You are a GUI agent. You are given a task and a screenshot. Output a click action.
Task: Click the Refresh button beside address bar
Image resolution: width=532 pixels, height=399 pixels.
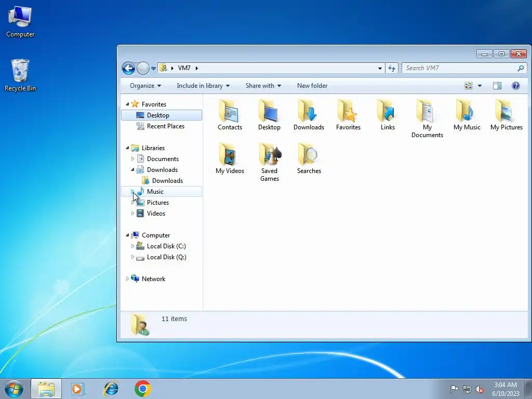point(392,68)
